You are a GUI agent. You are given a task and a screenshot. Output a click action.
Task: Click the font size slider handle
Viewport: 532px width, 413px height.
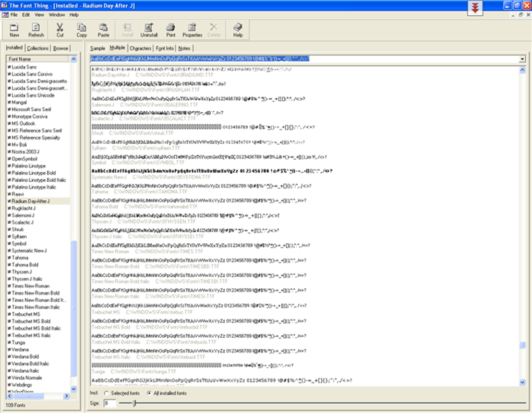[135, 403]
